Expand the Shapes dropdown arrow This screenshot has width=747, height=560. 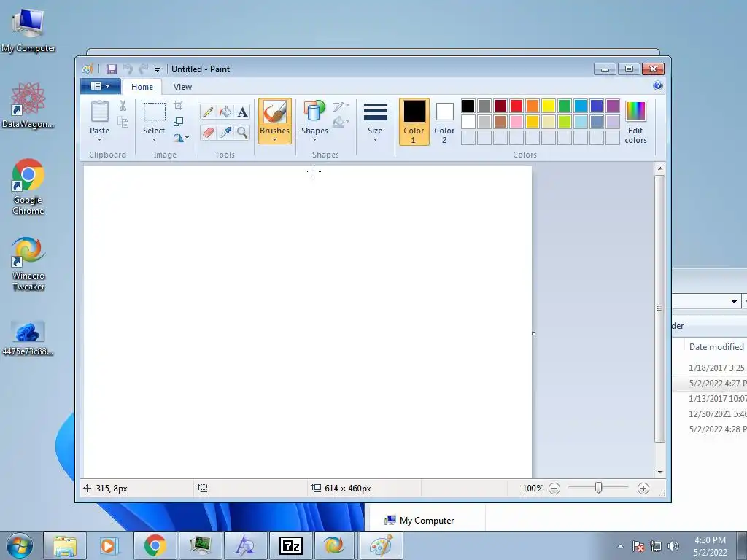pyautogui.click(x=314, y=140)
